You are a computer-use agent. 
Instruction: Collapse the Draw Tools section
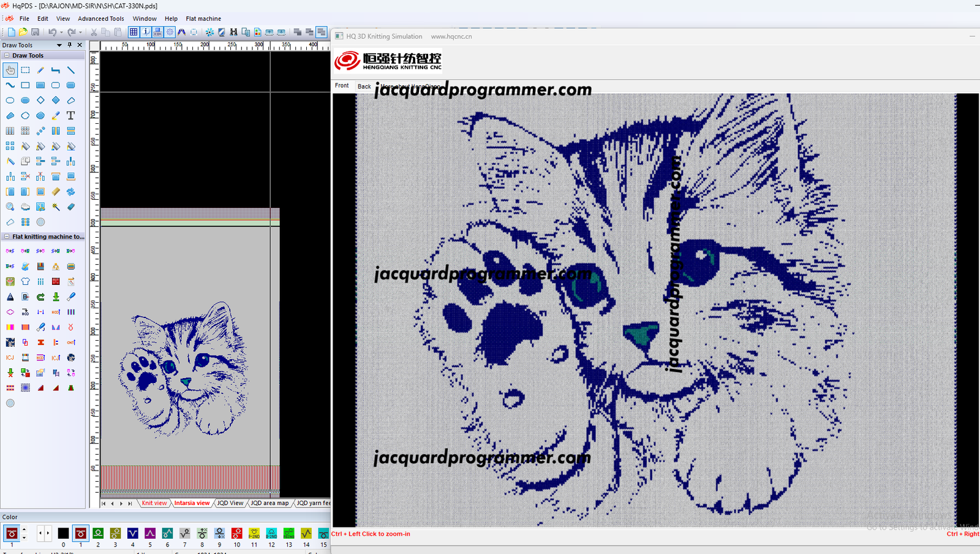pyautogui.click(x=7, y=55)
